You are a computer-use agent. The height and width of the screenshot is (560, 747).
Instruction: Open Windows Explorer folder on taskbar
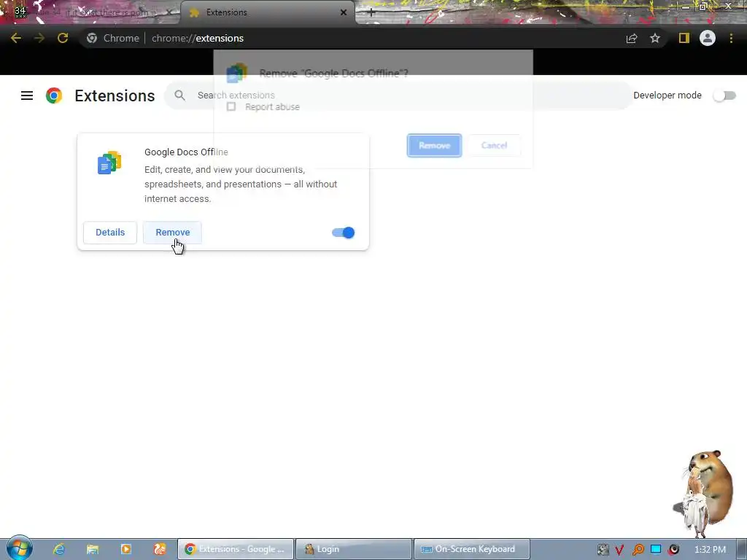click(x=93, y=549)
